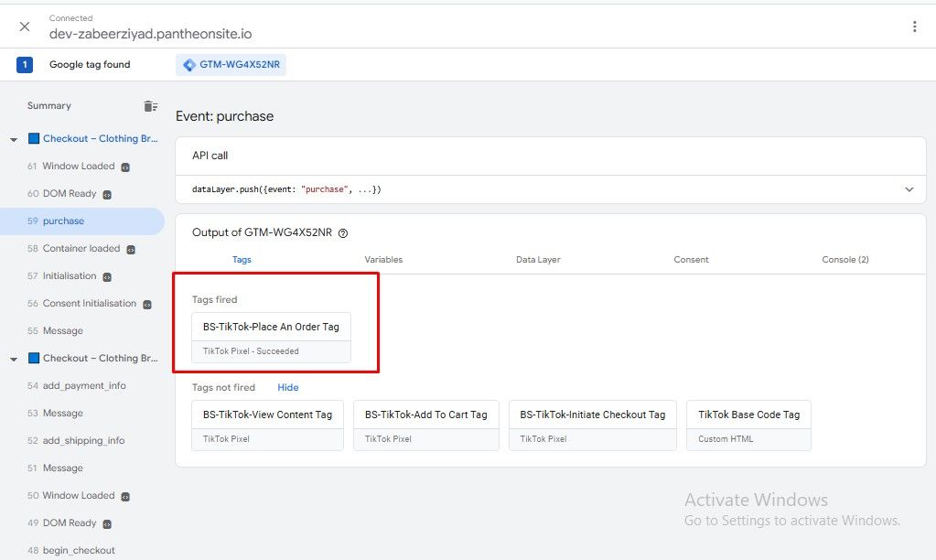Open the BS-TikTok-View Content Tag card

[267, 425]
